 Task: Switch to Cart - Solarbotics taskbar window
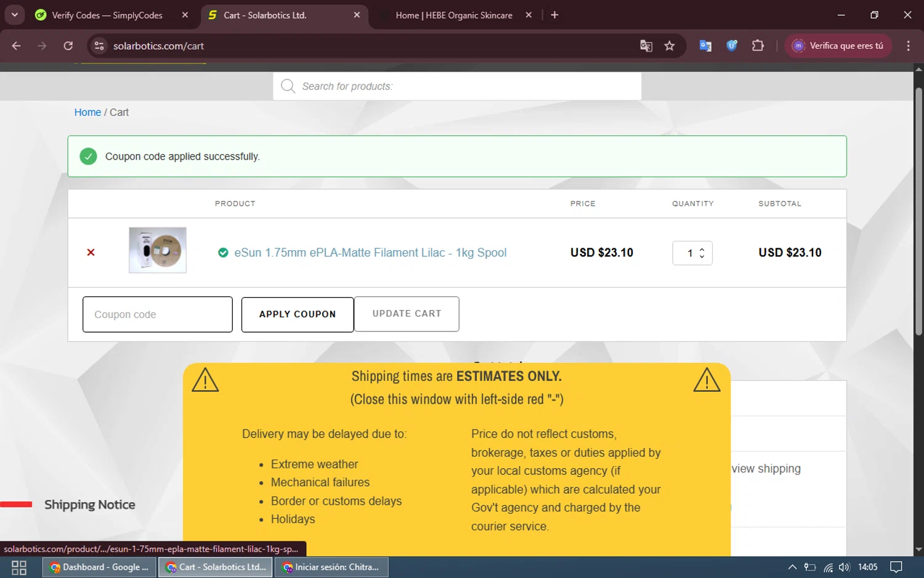tap(216, 568)
